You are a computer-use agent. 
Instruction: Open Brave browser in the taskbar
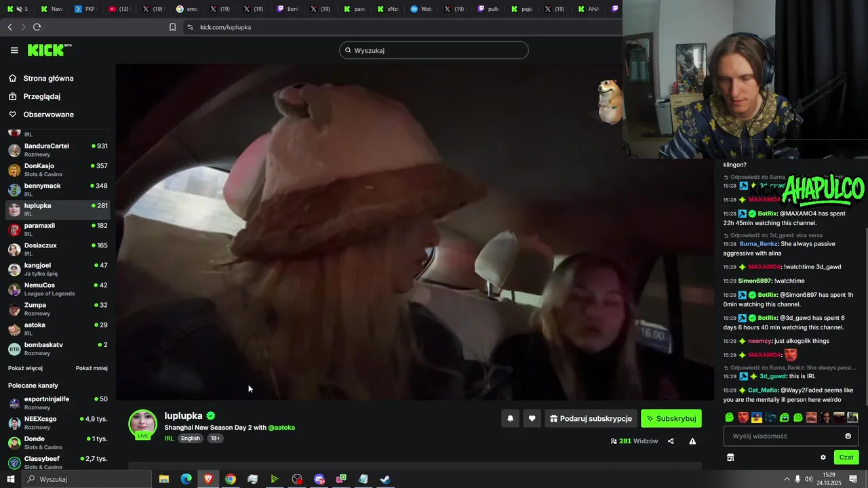click(208, 479)
